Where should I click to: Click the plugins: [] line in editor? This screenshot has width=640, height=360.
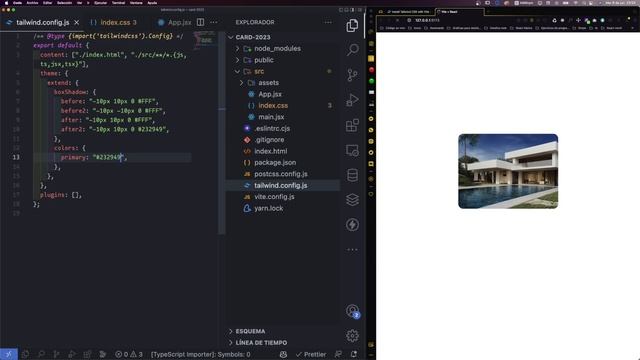[x=61, y=195]
